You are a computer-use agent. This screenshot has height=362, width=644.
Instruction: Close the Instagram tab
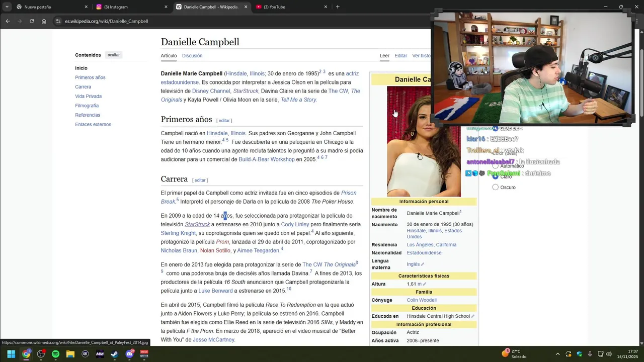[x=166, y=7]
